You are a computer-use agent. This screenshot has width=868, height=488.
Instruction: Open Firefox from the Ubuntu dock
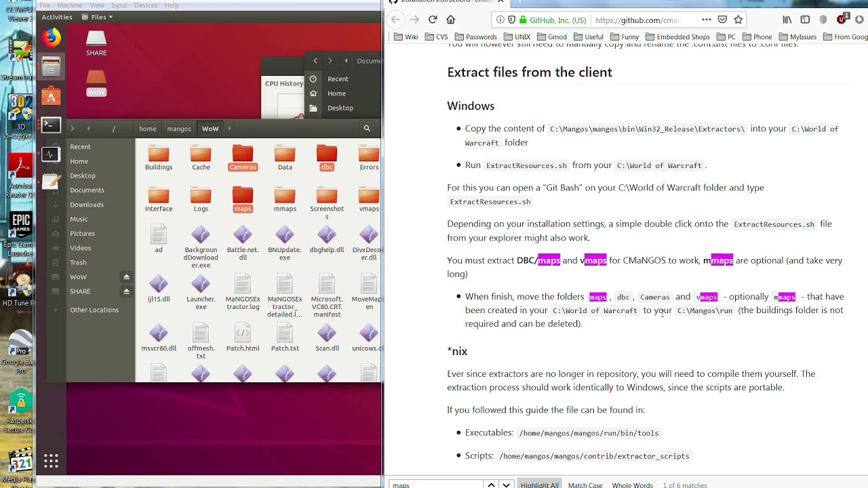point(51,38)
